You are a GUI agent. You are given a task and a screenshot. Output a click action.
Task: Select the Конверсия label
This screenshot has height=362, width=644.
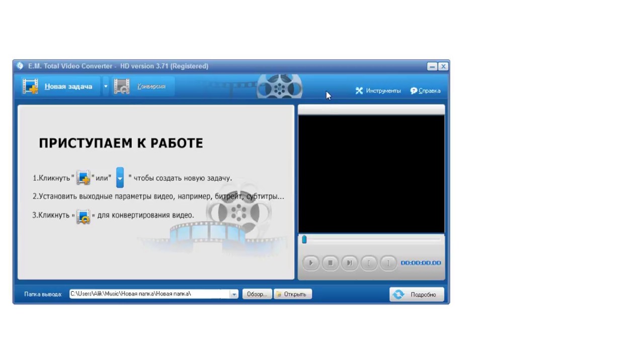(x=151, y=86)
